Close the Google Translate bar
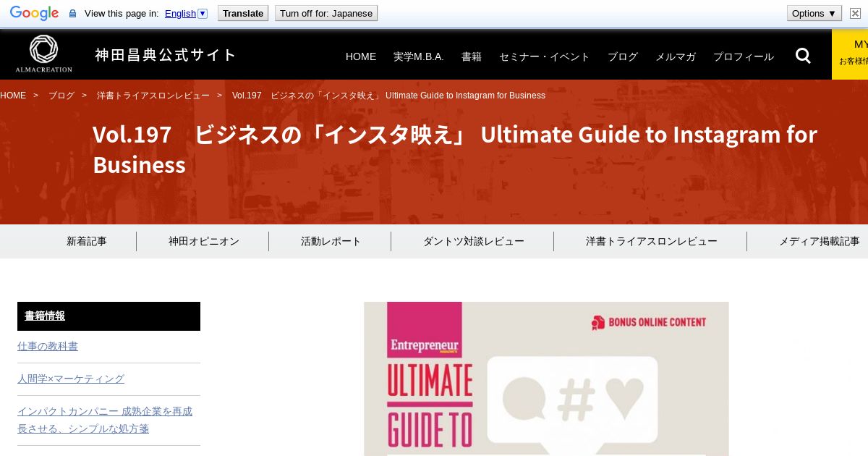 pos(855,13)
